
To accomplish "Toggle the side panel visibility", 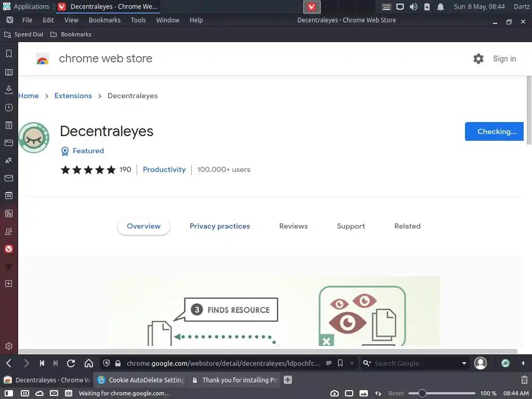I will (9, 393).
